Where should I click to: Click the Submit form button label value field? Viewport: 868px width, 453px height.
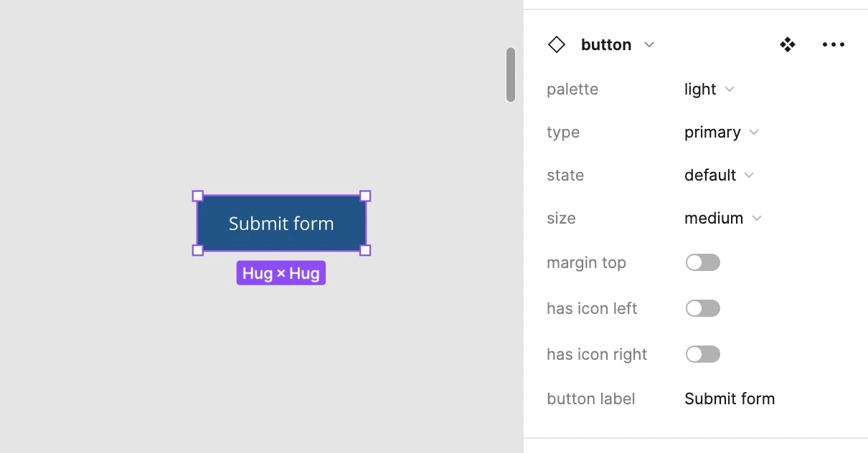point(730,399)
